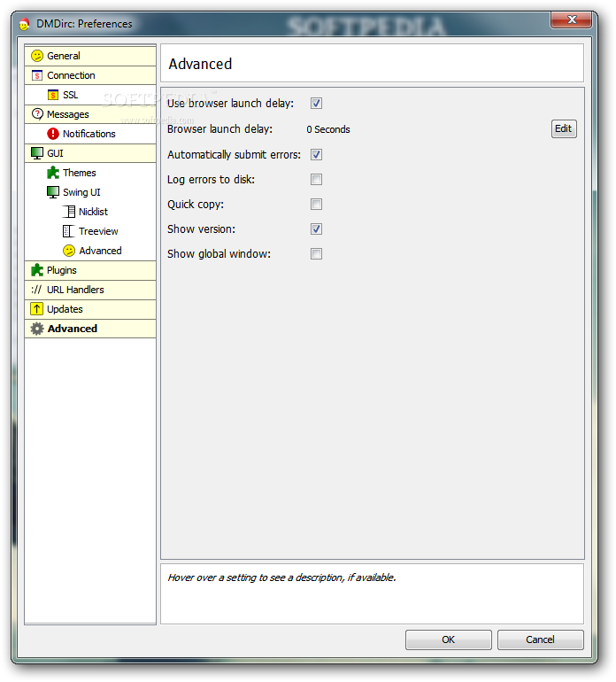Click the DMDirc Santa hat title icon
616x682 pixels.
25,24
